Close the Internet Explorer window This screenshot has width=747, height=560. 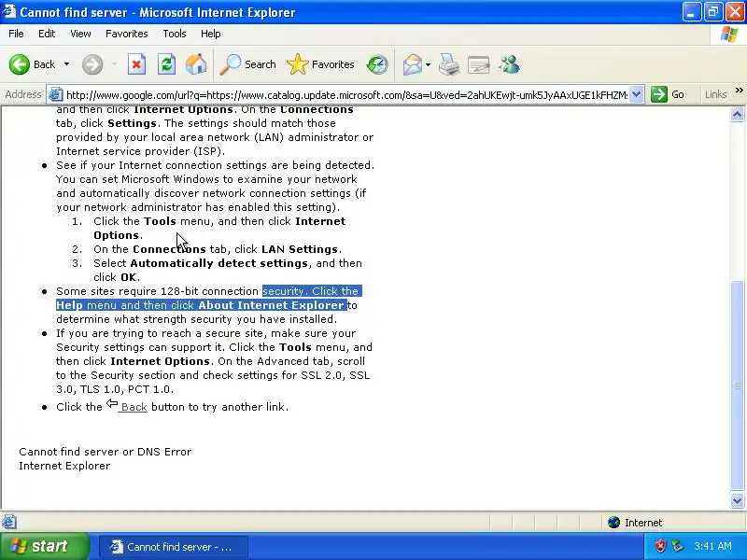735,12
